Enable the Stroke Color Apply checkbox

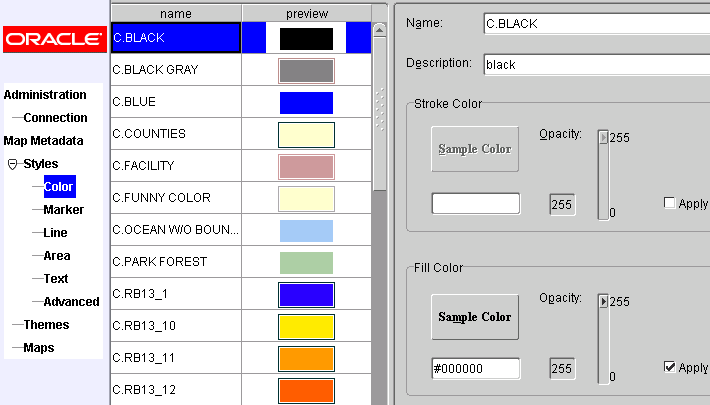point(669,202)
